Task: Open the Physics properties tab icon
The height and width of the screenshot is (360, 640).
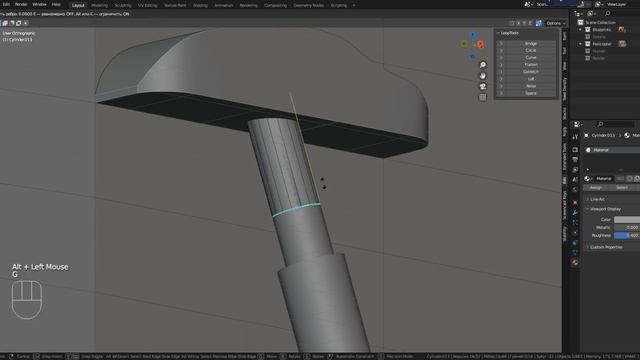Action: 575,233
